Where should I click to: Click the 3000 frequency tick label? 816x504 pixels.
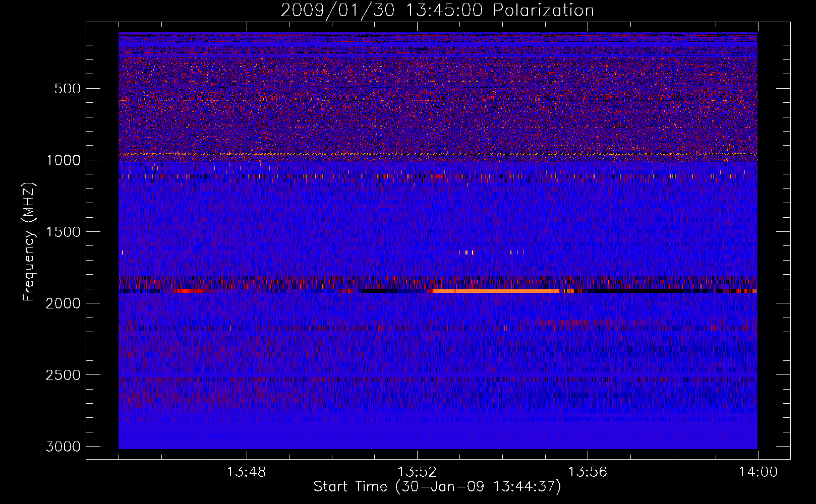tap(63, 447)
